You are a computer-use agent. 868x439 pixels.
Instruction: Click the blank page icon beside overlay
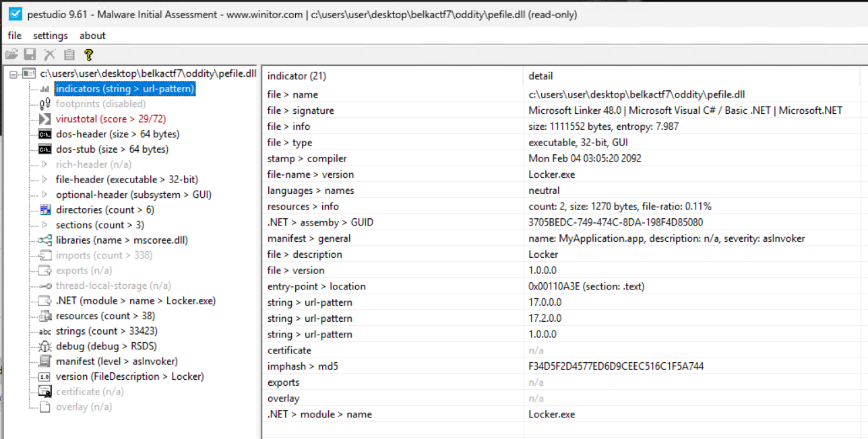[x=44, y=407]
